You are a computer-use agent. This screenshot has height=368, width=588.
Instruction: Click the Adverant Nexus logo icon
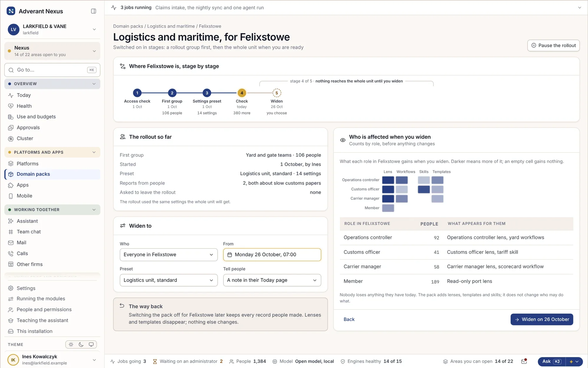click(x=11, y=11)
